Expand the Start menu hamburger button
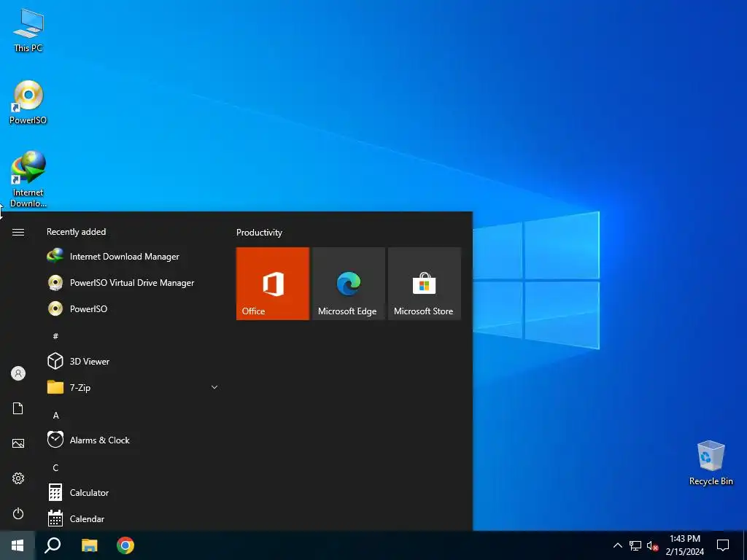Image resolution: width=747 pixels, height=560 pixels. pyautogui.click(x=18, y=232)
